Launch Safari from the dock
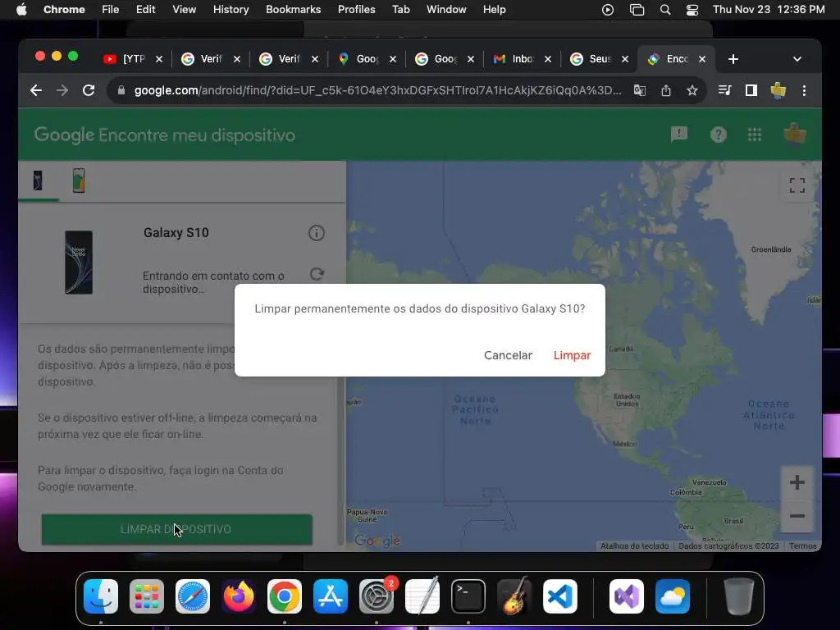Image resolution: width=840 pixels, height=630 pixels. coord(192,596)
